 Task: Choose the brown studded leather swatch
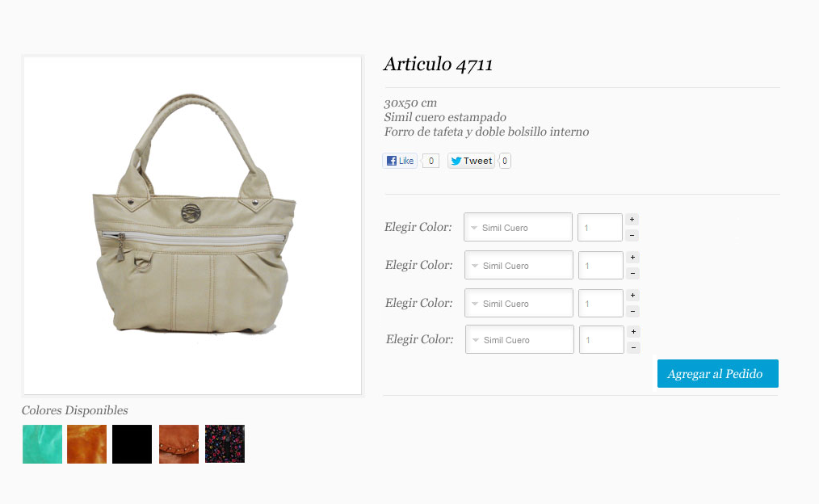[x=178, y=444]
